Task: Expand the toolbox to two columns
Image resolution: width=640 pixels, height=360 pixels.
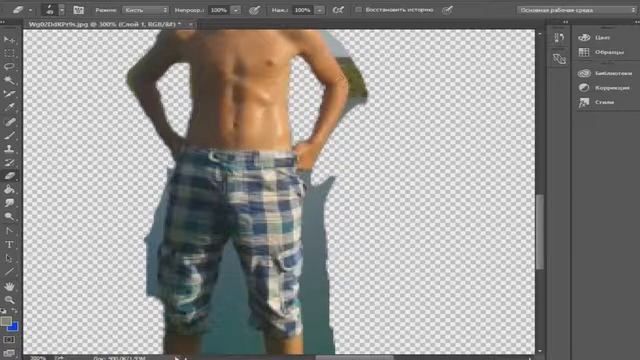Action: [3, 22]
